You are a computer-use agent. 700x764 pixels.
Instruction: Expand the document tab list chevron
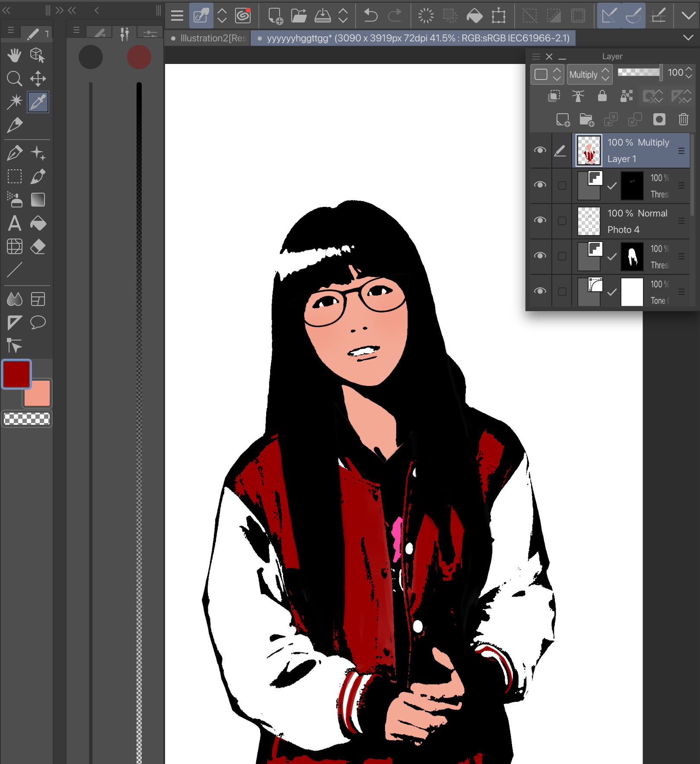[688, 38]
